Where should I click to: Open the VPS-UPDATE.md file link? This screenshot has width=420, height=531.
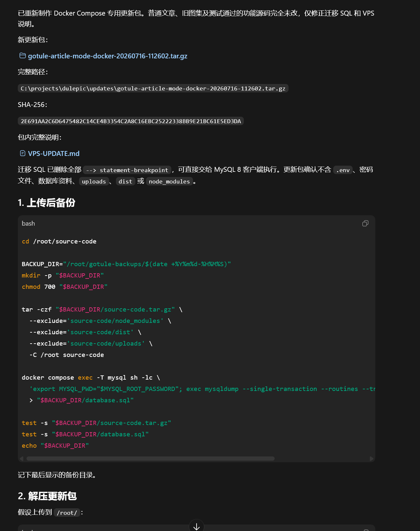54,154
